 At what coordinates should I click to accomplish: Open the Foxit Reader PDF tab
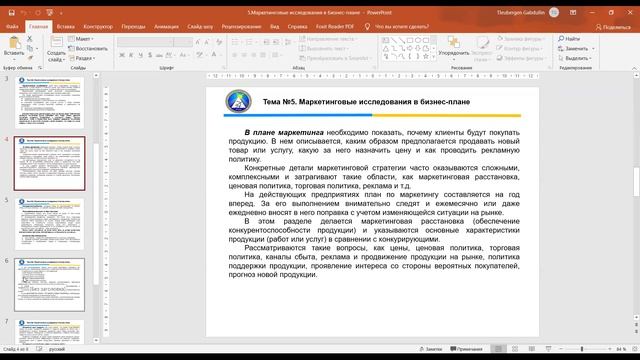[335, 27]
